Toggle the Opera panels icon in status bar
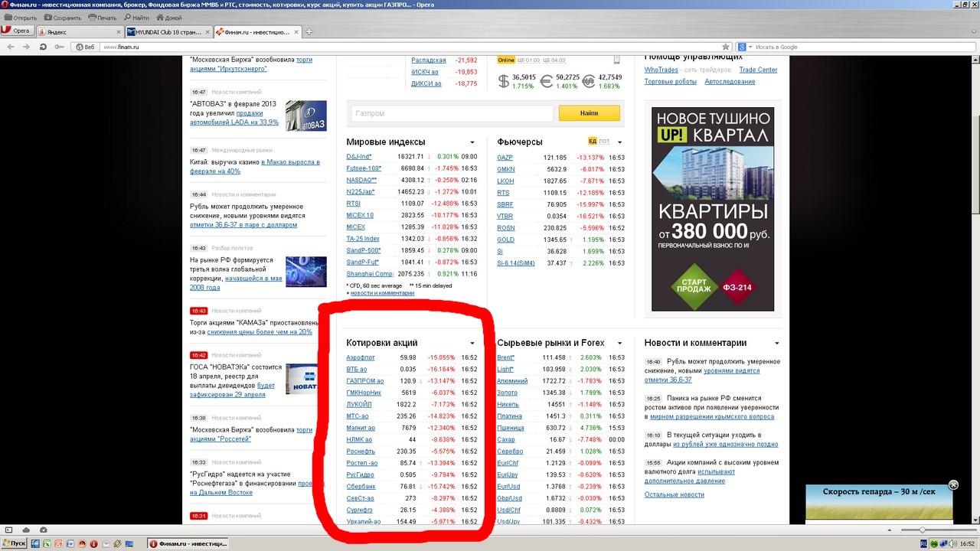 point(8,530)
